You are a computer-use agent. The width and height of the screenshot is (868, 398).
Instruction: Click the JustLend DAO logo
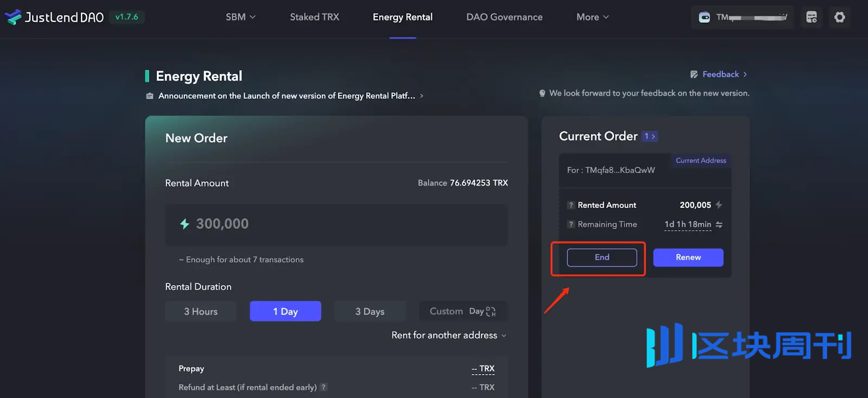(x=54, y=17)
